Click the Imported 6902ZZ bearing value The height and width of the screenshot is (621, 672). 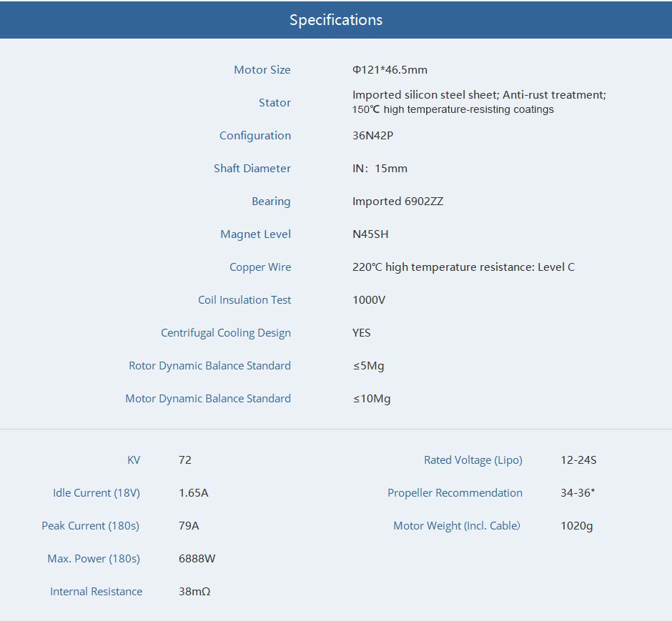click(x=397, y=202)
